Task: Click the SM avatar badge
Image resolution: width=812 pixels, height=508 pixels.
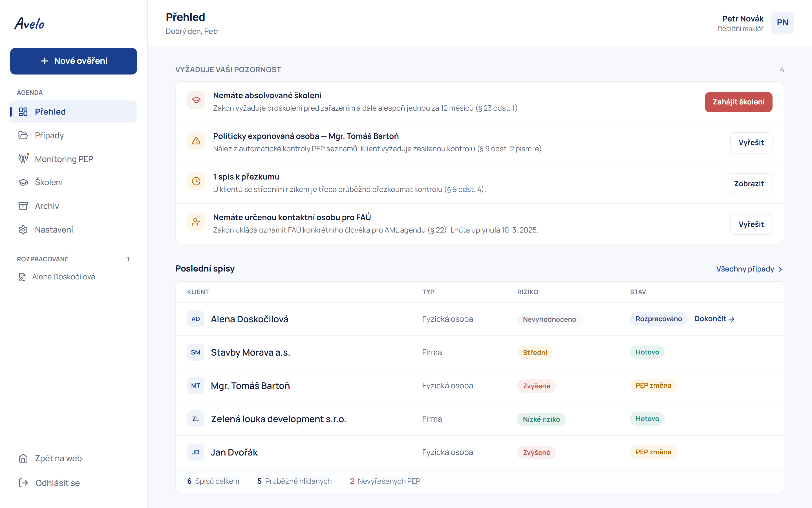Action: click(x=196, y=352)
